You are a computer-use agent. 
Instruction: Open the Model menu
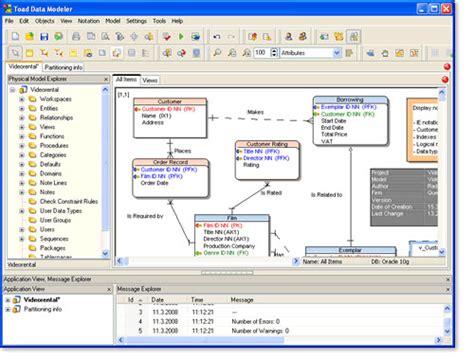click(113, 21)
